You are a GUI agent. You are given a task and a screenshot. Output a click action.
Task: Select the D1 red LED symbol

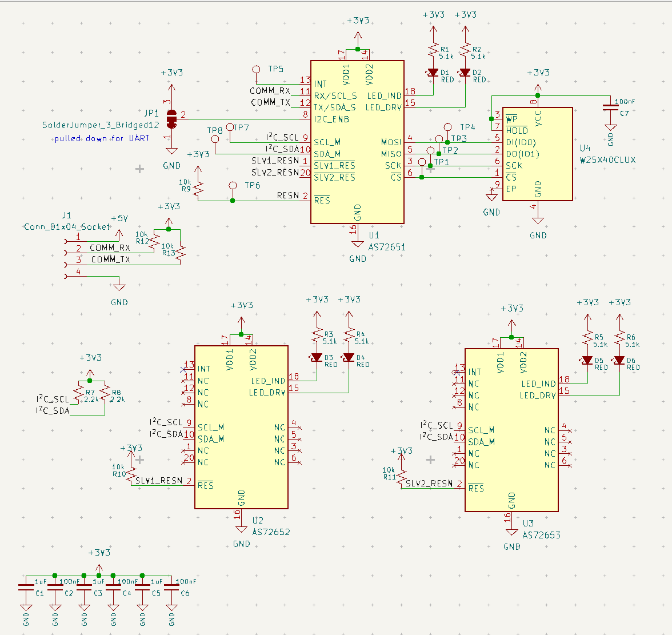pyautogui.click(x=433, y=73)
